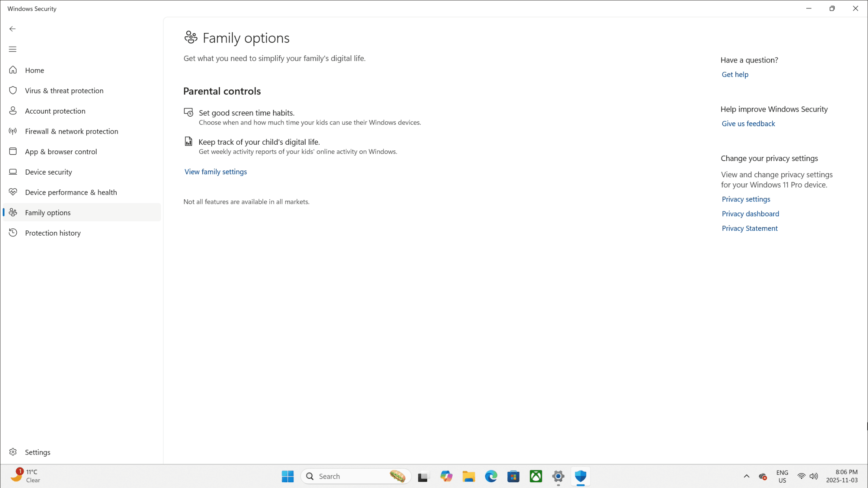Click the Device performance heart icon
The height and width of the screenshot is (488, 868).
click(x=13, y=192)
